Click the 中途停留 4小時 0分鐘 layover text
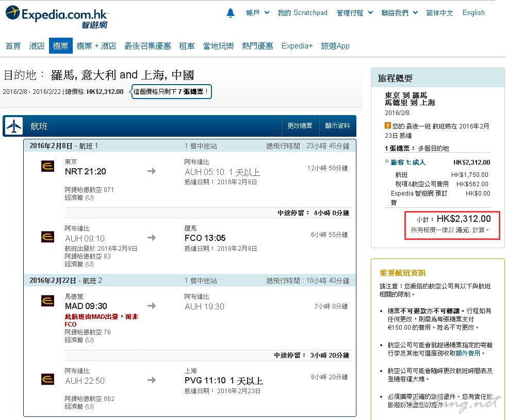507x420 pixels. [313, 213]
